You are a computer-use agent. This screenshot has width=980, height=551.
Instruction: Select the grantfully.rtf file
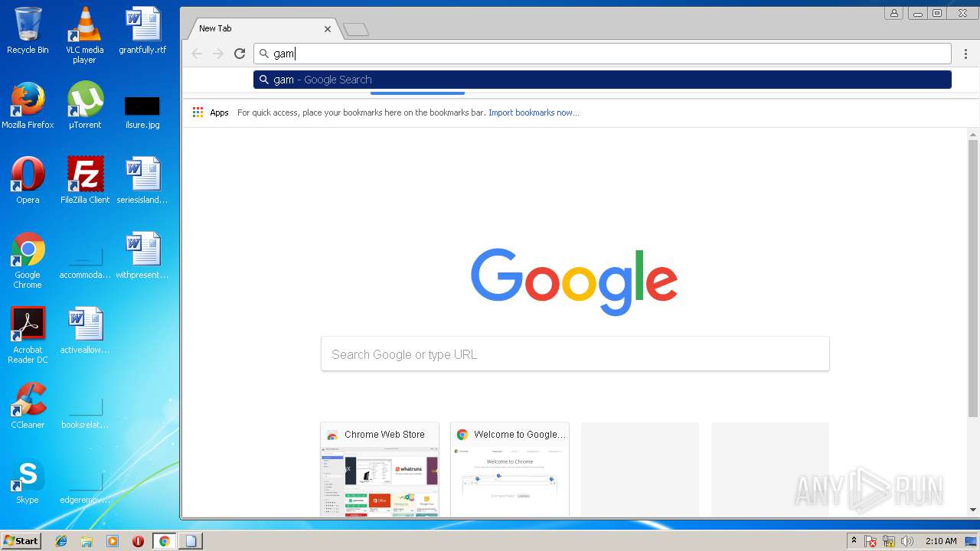(x=142, y=31)
